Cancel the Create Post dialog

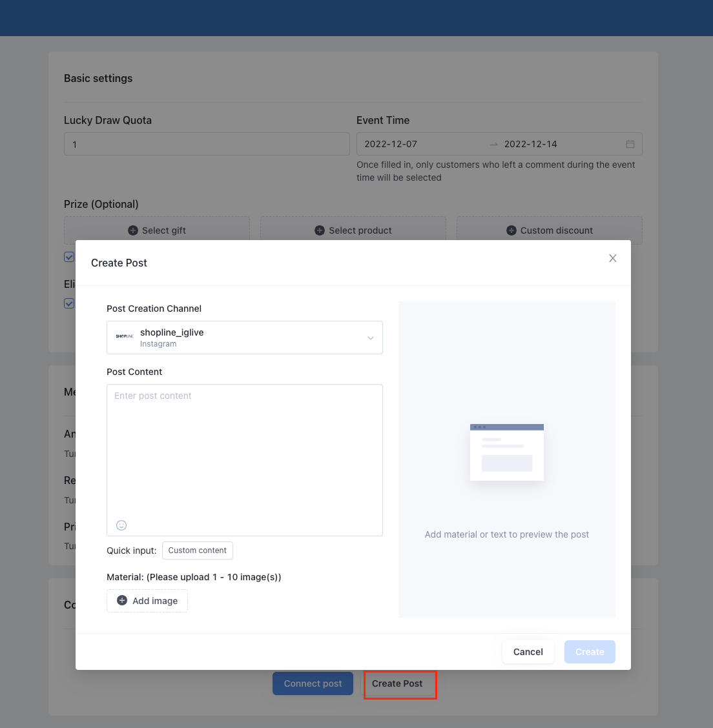click(528, 652)
